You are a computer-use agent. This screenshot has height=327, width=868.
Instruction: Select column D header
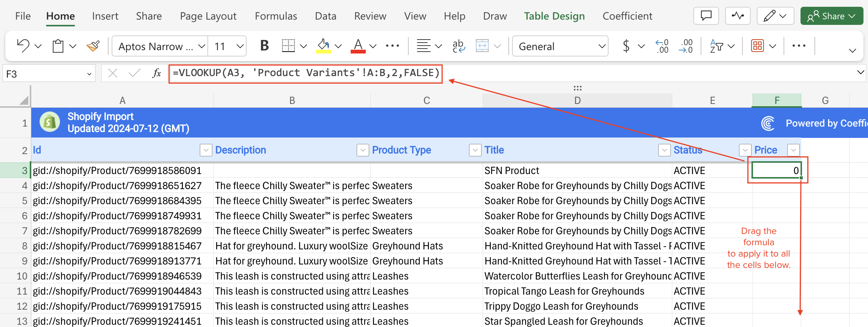pyautogui.click(x=577, y=100)
